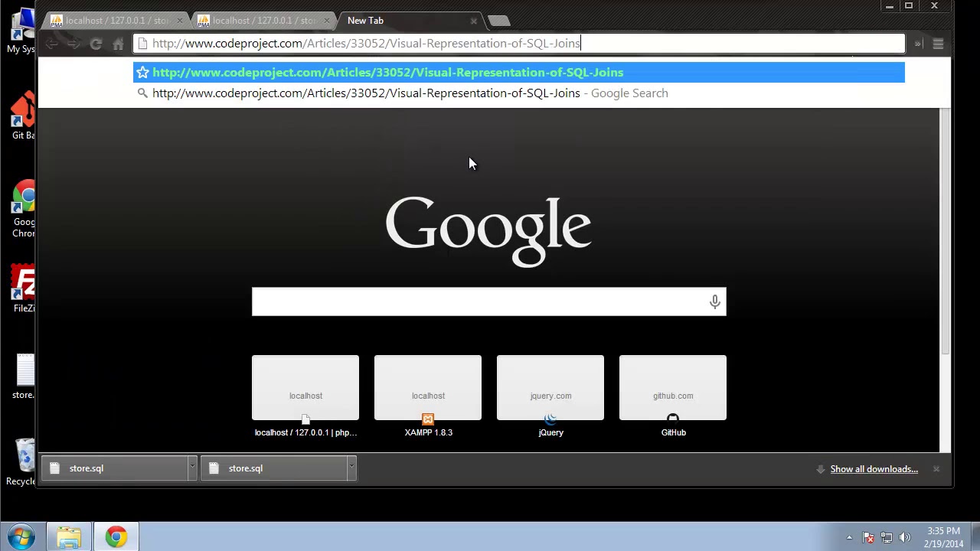
Task: Click the Chrome icon on the taskbar
Action: [x=116, y=537]
